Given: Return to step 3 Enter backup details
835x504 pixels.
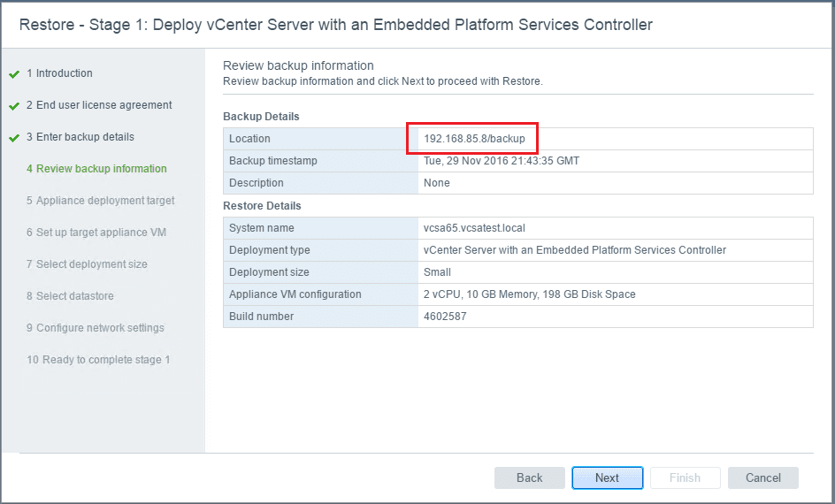Looking at the screenshot, I should pos(80,137).
